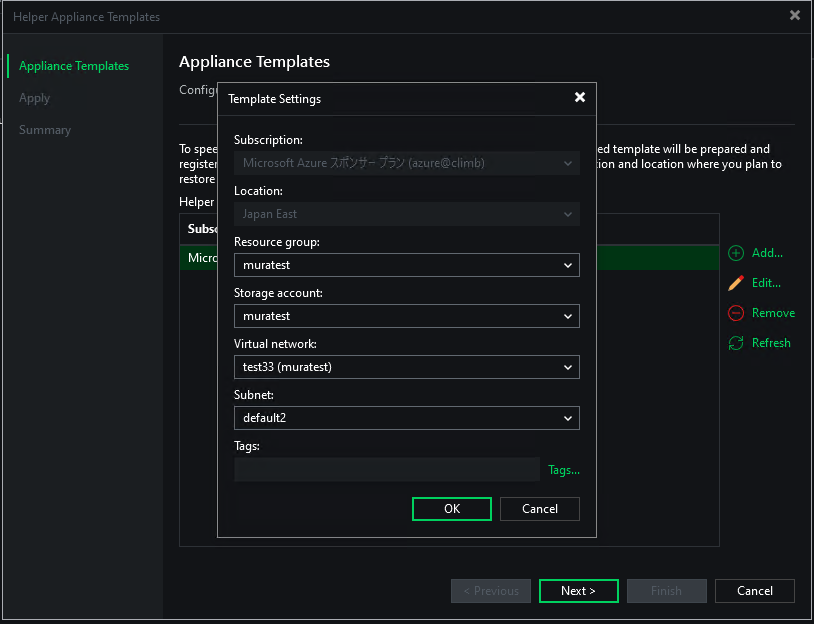Click the wizard's bottom Cancel button
The width and height of the screenshot is (814, 624).
[754, 591]
